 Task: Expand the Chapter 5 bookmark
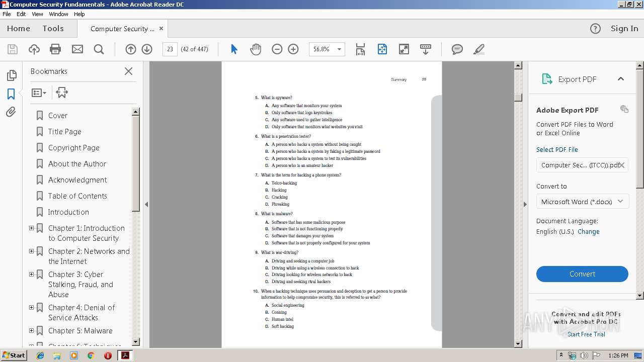(x=31, y=331)
